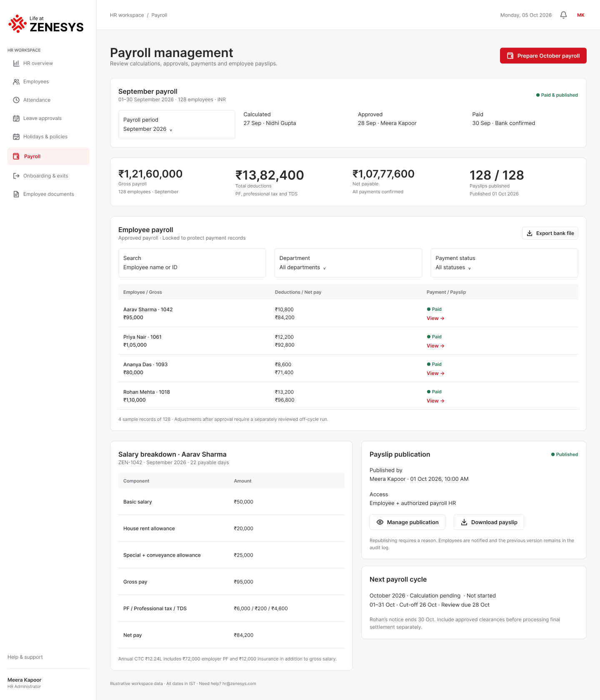Open Help & support

25,657
